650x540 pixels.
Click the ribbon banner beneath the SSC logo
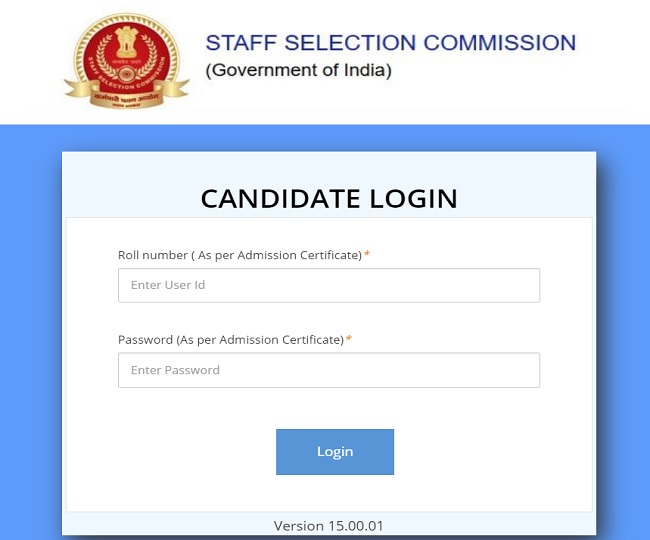[125, 95]
